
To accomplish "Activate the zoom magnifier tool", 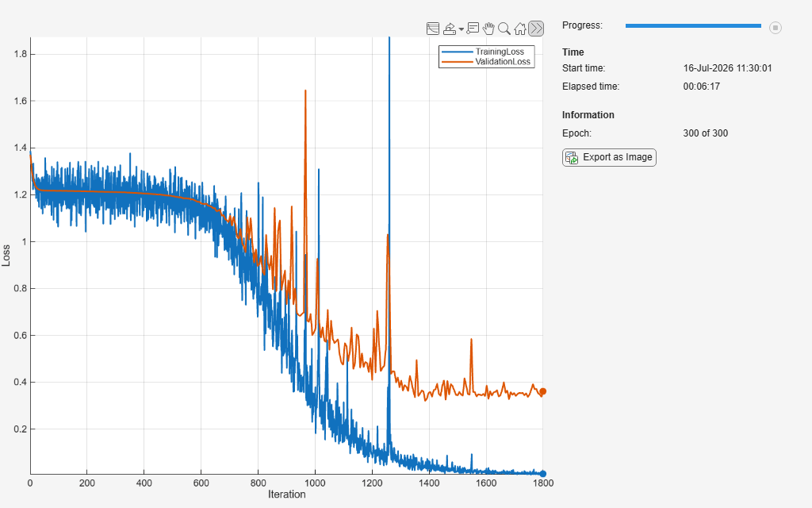I will point(504,29).
